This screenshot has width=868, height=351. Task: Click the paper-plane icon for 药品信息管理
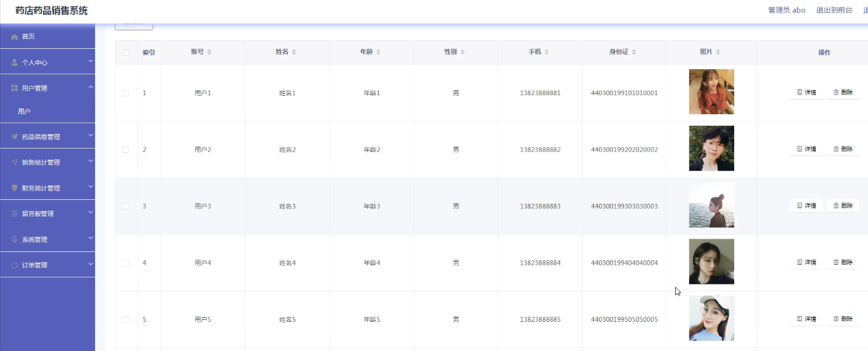point(15,136)
